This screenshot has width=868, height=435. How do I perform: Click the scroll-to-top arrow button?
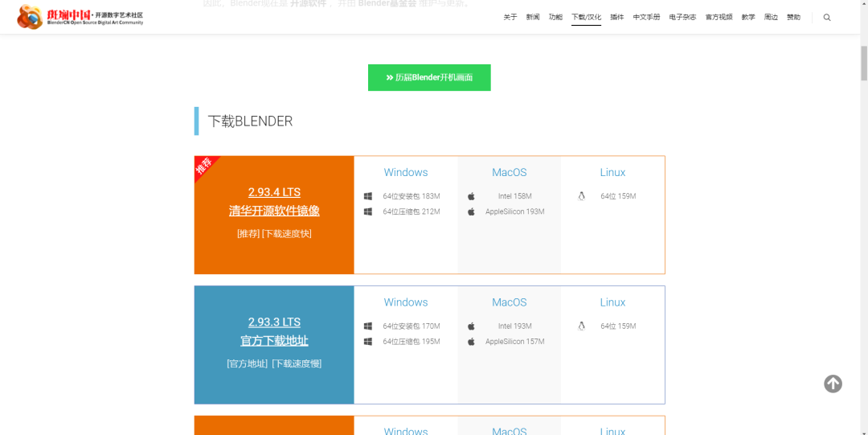(x=833, y=384)
